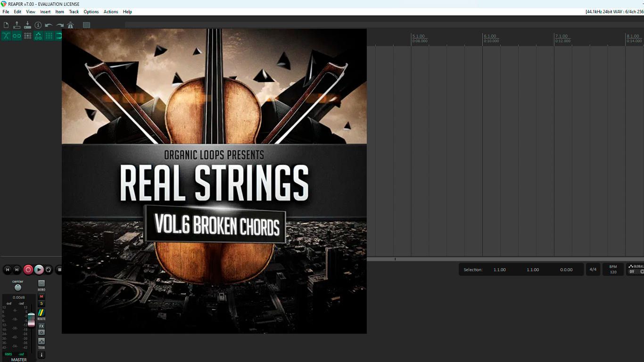The width and height of the screenshot is (644, 362).
Task: Create a new project with the page icon
Action: (6, 25)
